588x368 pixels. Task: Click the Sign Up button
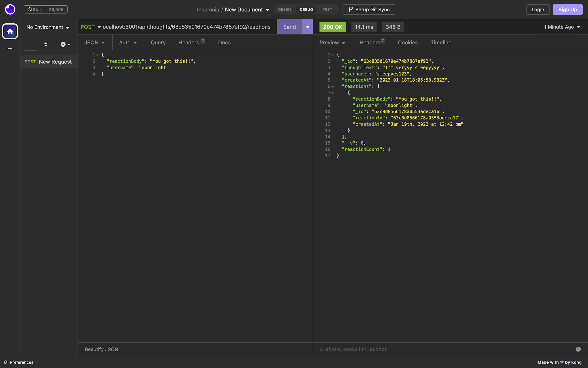click(567, 9)
